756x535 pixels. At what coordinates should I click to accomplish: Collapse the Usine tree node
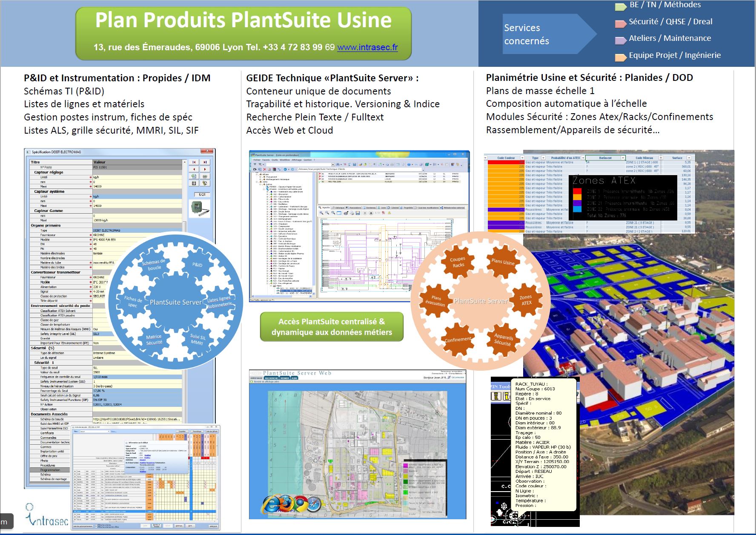257,182
